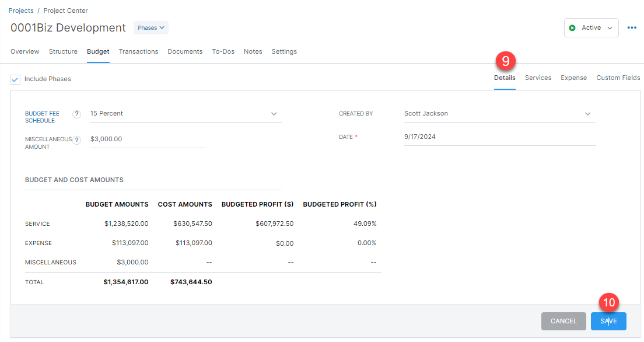Click total cost amount $743,644.50

click(191, 282)
